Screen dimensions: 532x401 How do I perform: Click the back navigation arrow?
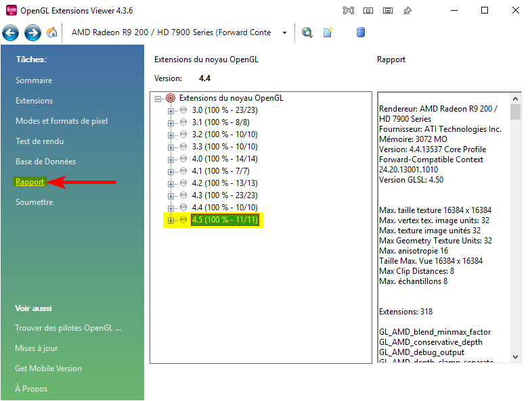[x=11, y=32]
